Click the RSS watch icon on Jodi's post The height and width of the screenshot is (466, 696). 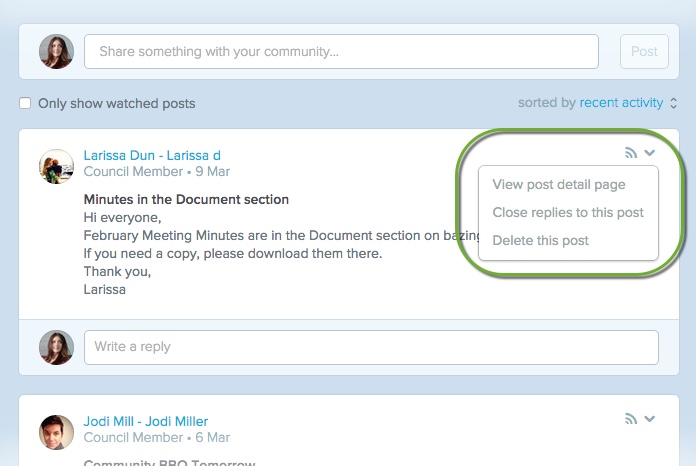(630, 419)
